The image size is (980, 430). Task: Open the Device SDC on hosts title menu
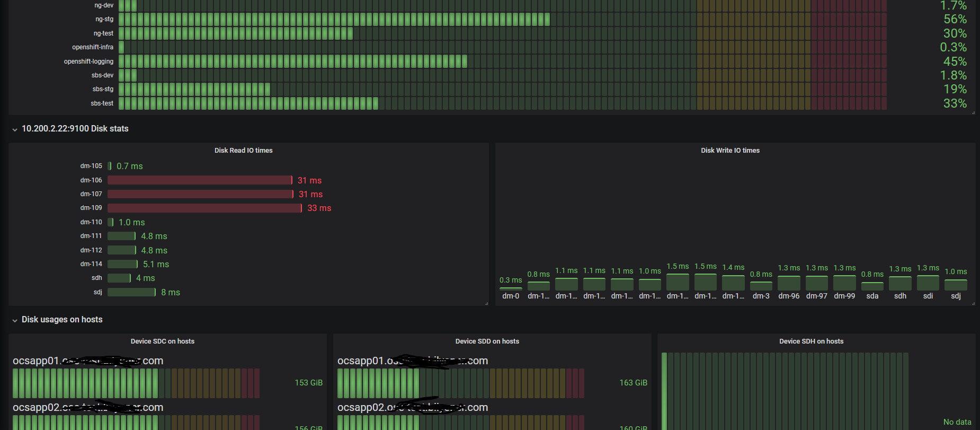coord(162,341)
